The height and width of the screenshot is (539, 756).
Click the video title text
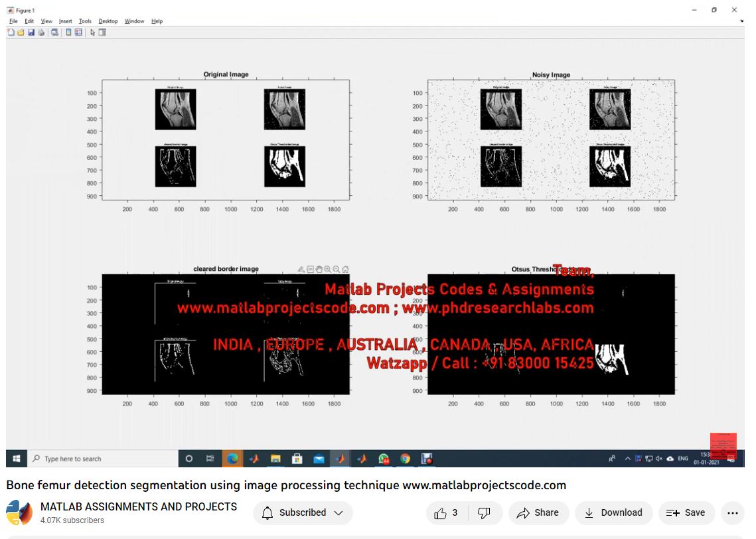click(286, 485)
